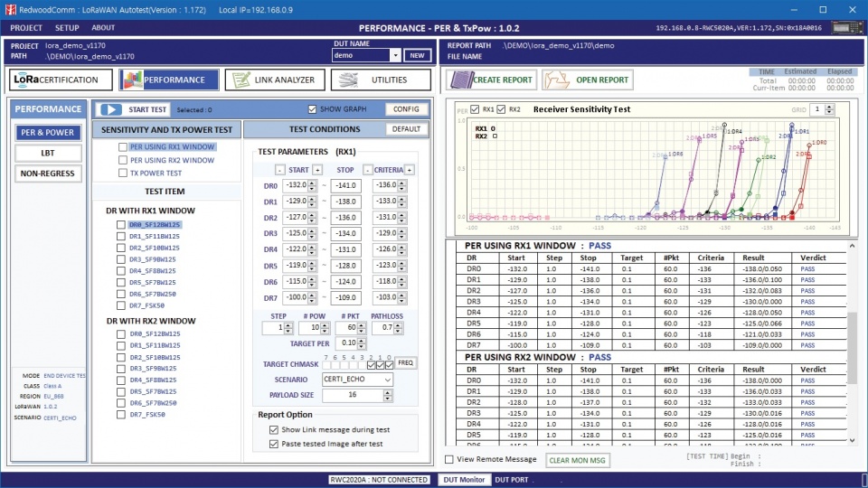Toggle SHOW GRAPH checkbox
Viewport: 868px width, 488px height.
[x=312, y=109]
